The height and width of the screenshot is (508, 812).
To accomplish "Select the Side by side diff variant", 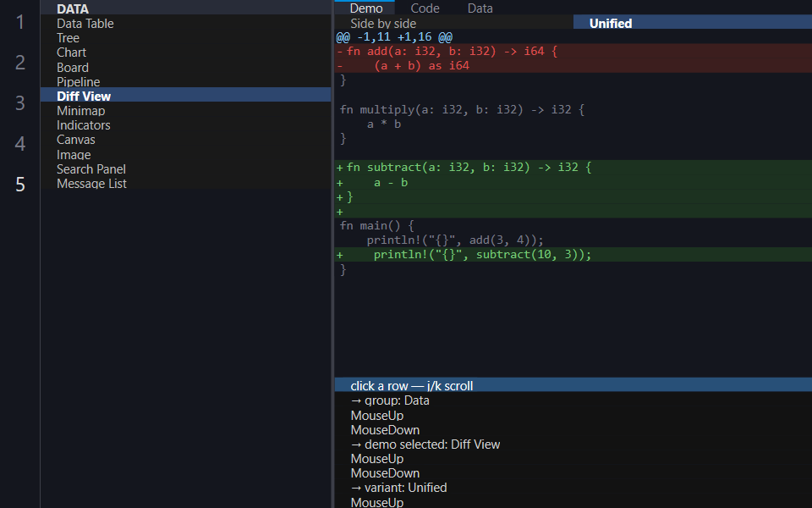I will (453, 24).
